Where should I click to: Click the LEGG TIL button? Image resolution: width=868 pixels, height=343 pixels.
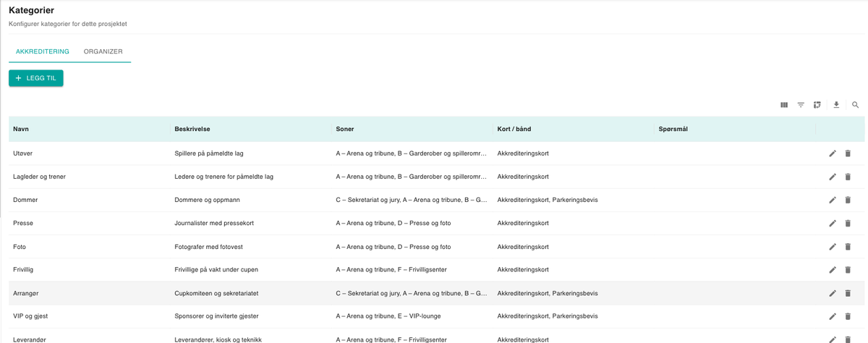[x=36, y=78]
